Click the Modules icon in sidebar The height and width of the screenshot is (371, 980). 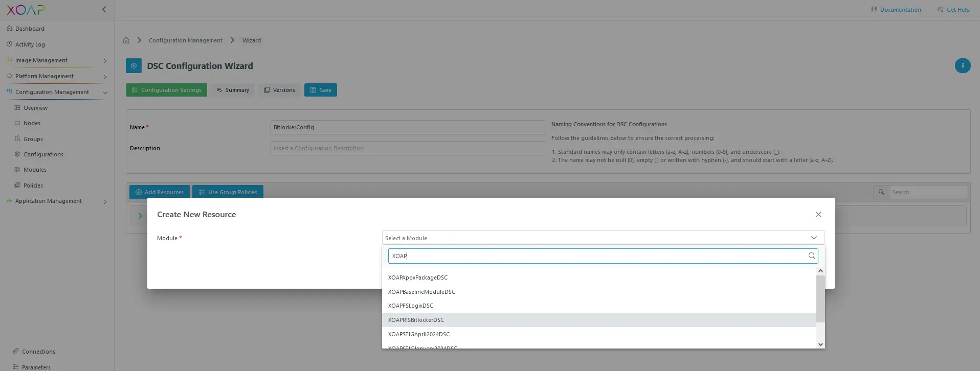tap(17, 170)
